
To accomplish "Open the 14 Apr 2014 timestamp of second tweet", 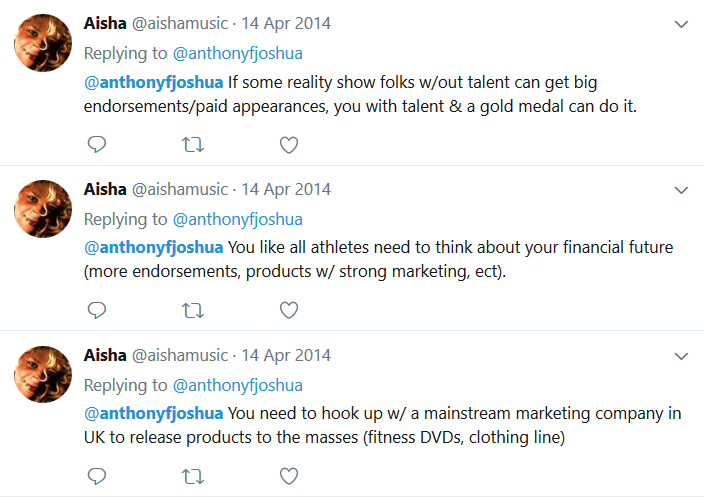I will tap(286, 189).
